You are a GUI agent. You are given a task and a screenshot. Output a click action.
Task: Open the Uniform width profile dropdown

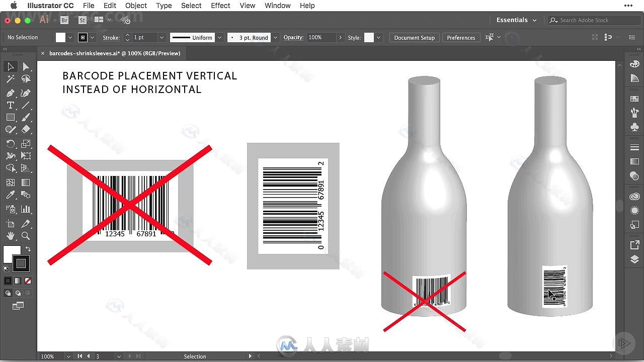pos(219,38)
